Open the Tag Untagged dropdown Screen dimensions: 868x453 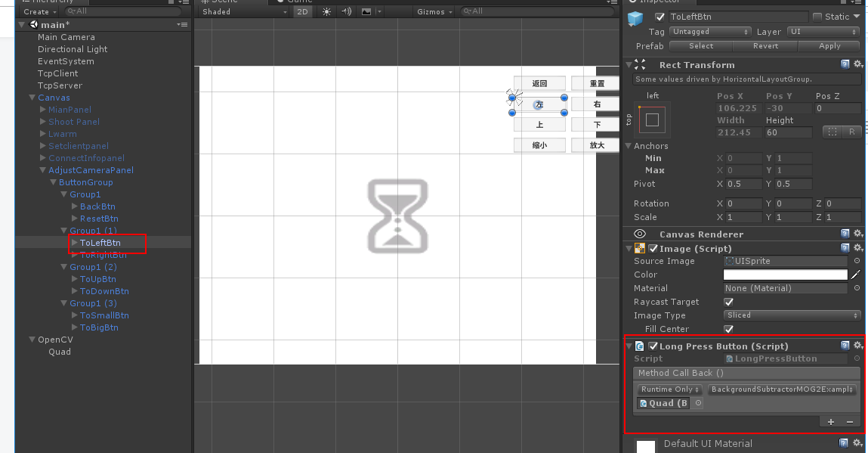point(710,33)
